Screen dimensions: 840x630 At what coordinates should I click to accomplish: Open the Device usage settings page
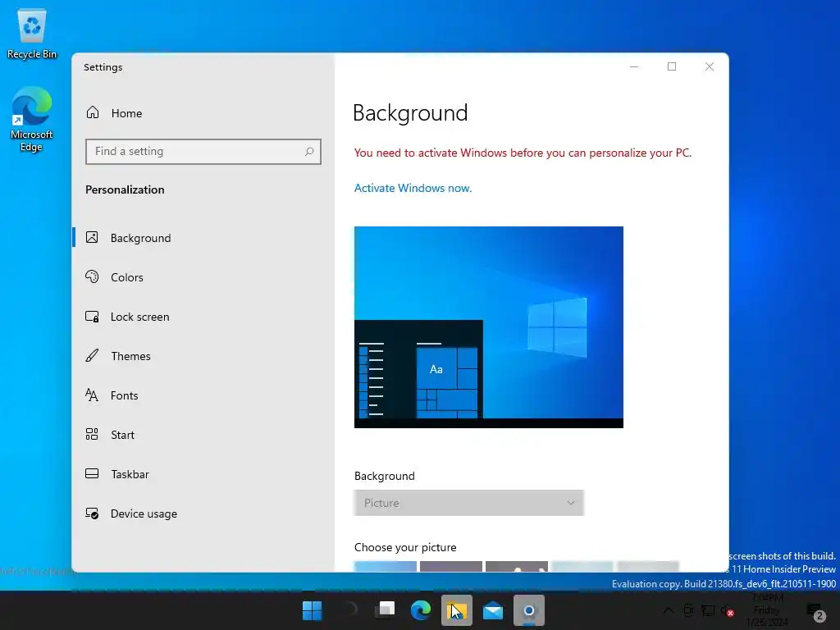click(x=203, y=514)
